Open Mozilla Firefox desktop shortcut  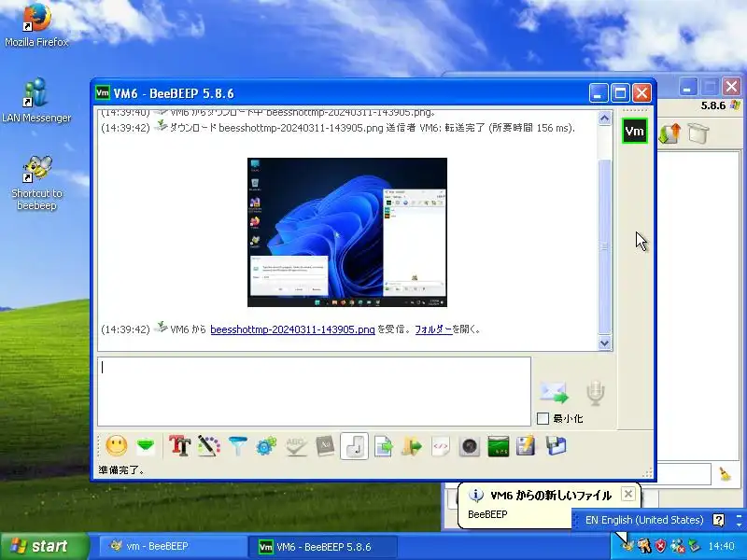point(36,25)
